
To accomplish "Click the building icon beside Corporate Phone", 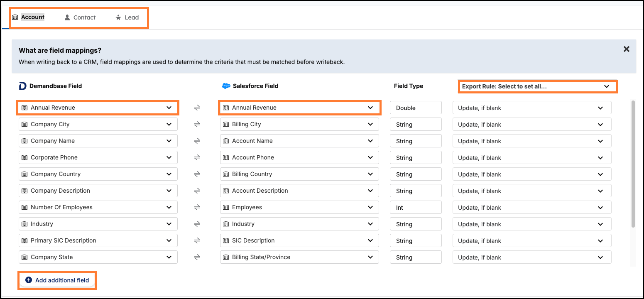I will pyautogui.click(x=24, y=157).
